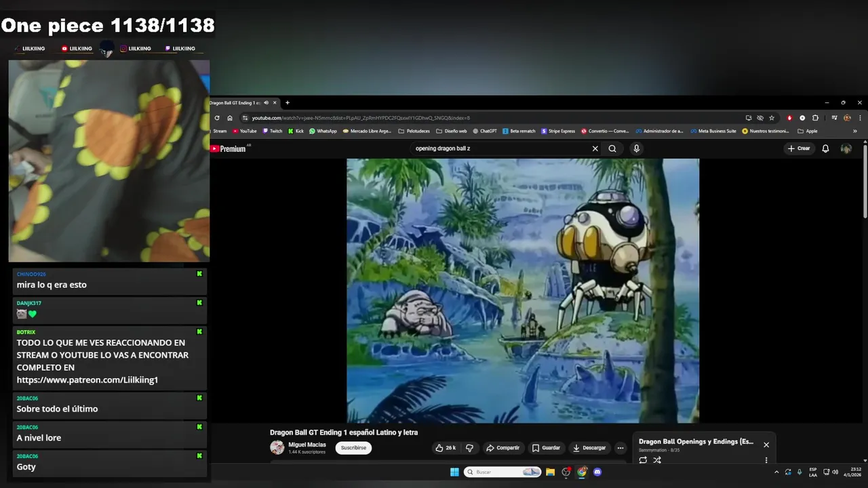Screen dimensions: 868x488
Task: Mute the Dragon Ball GT tab audio
Action: pyautogui.click(x=266, y=103)
